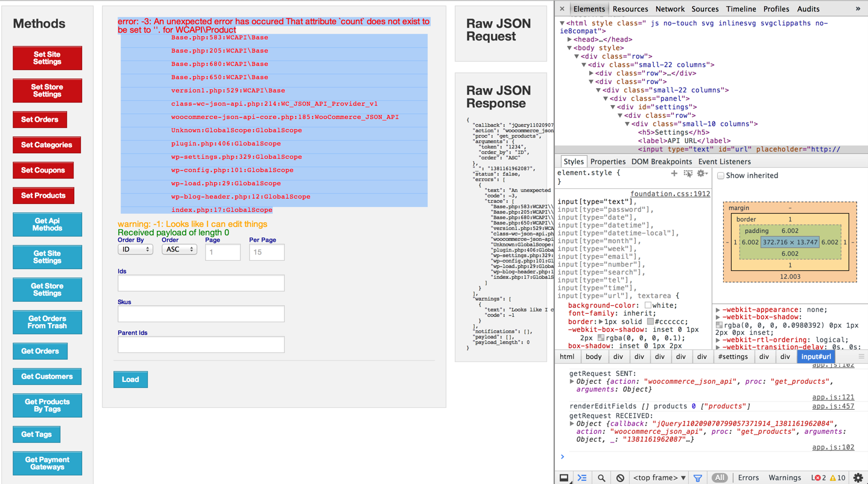Image resolution: width=868 pixels, height=484 pixels.
Task: Toggle the console drawer icon
Action: click(x=582, y=477)
